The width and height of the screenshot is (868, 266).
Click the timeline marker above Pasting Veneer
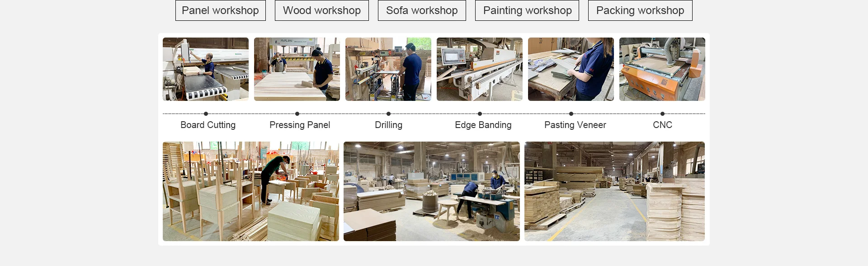(x=571, y=114)
